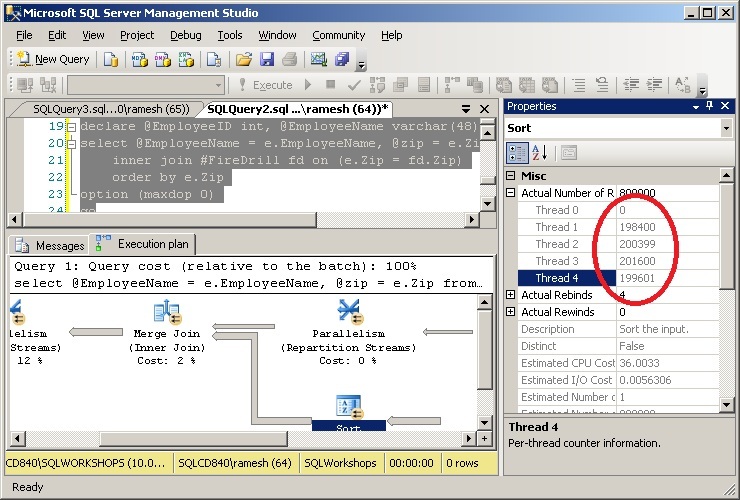740x500 pixels.
Task: Click Specify Values for Template Parameters icon
Action: (683, 85)
